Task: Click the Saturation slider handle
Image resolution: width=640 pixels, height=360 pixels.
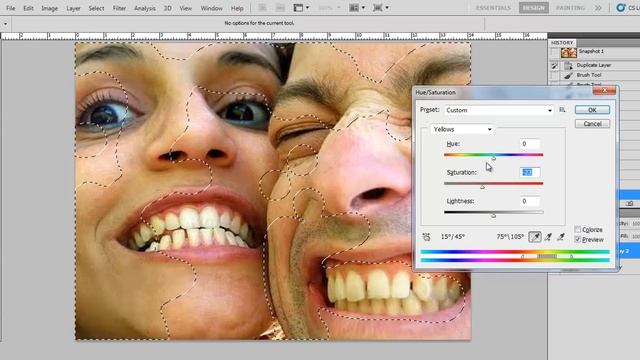Action: pos(482,187)
